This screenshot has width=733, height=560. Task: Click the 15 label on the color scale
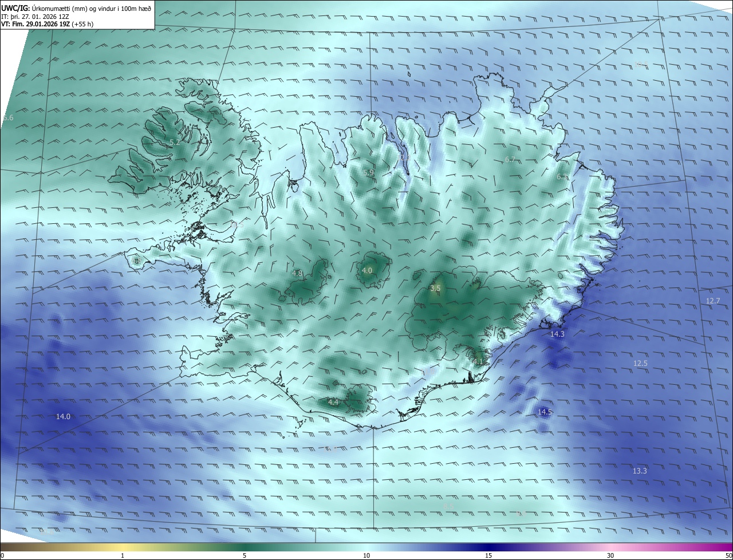[x=488, y=555]
